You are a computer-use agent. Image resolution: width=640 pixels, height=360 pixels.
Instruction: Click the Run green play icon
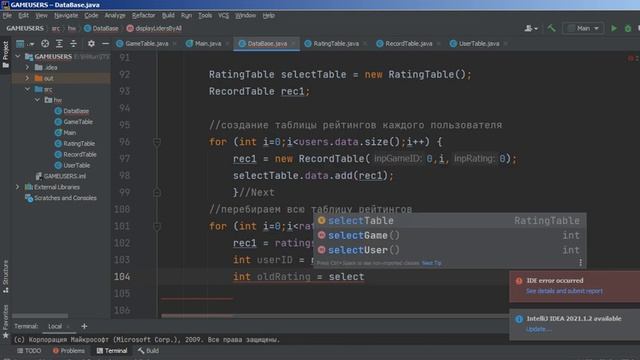coord(613,28)
